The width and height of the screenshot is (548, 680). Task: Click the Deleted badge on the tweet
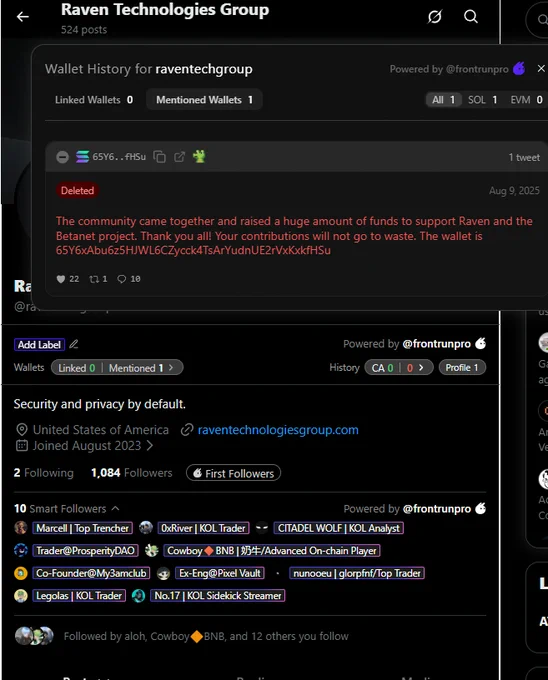[x=77, y=190]
